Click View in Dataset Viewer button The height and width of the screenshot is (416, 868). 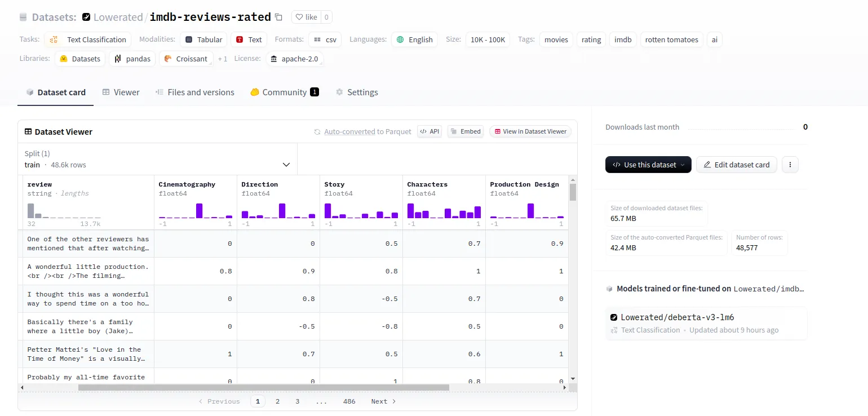(530, 131)
